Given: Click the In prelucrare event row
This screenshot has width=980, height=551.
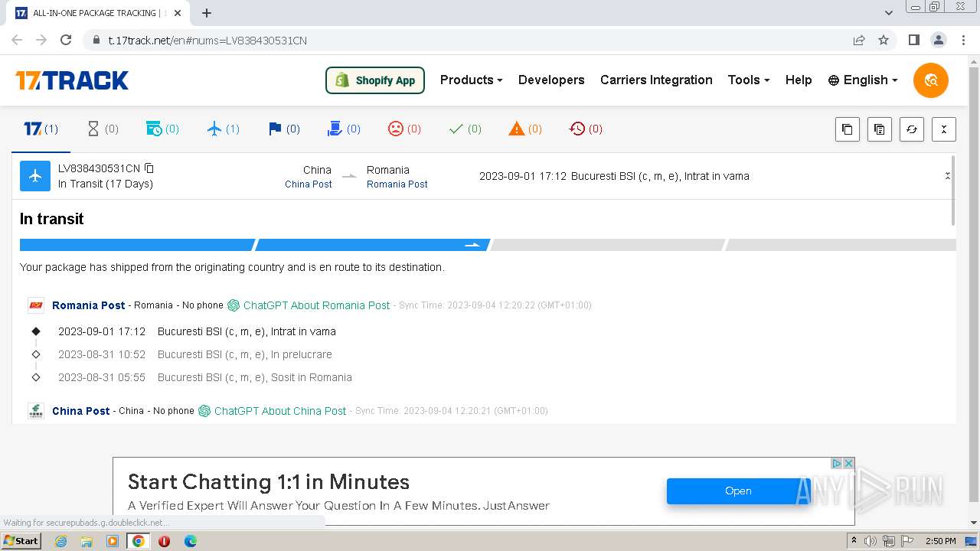Looking at the screenshot, I should [195, 354].
